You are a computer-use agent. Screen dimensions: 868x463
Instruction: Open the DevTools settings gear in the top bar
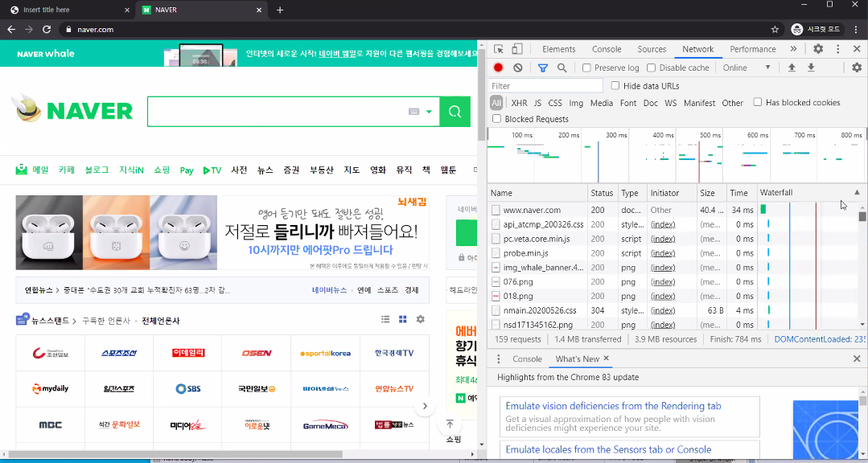818,49
